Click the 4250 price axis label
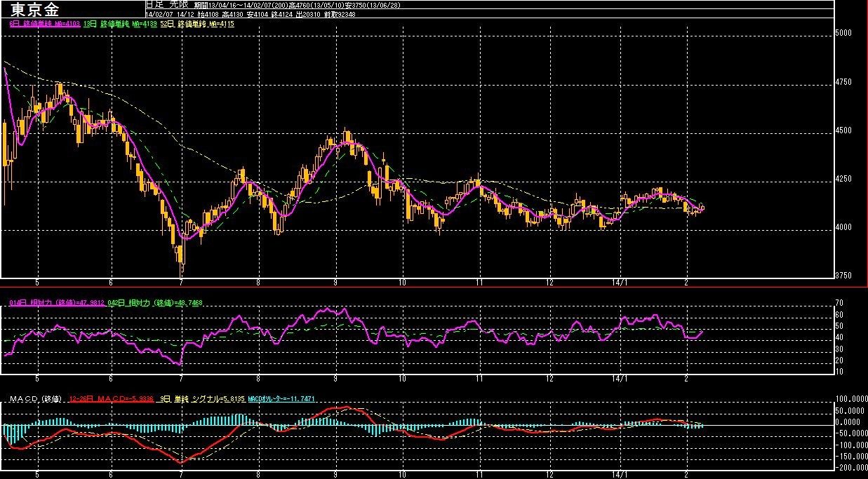868x479 pixels. pyautogui.click(x=843, y=179)
